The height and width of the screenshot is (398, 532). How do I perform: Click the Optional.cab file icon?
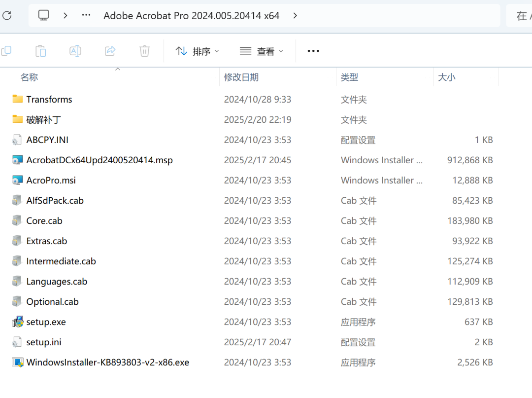(17, 301)
